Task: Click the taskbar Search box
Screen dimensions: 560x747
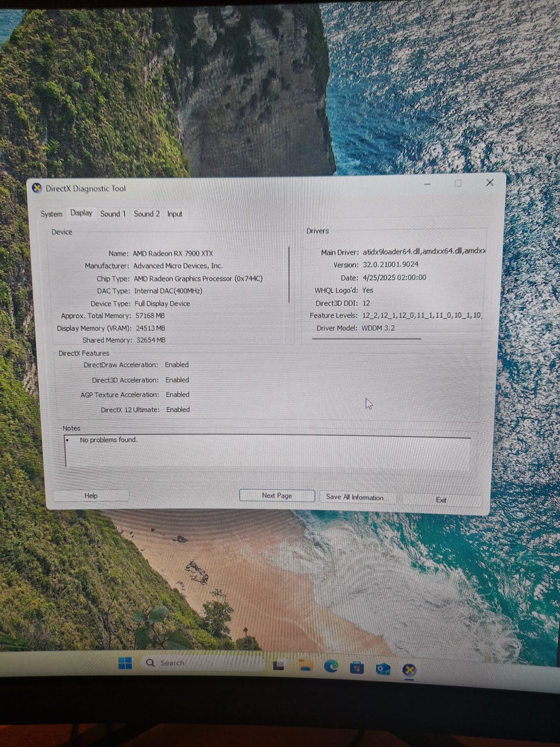Action: pyautogui.click(x=202, y=663)
